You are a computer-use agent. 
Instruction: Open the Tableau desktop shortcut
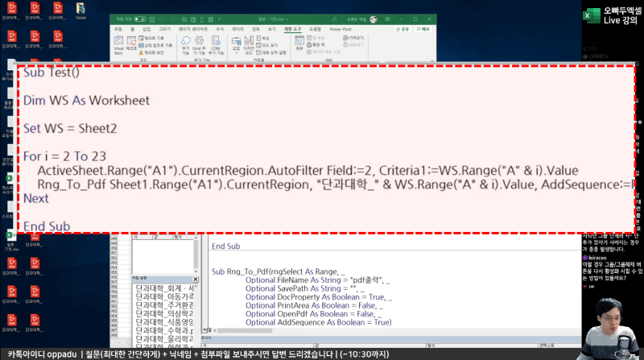coord(80,10)
